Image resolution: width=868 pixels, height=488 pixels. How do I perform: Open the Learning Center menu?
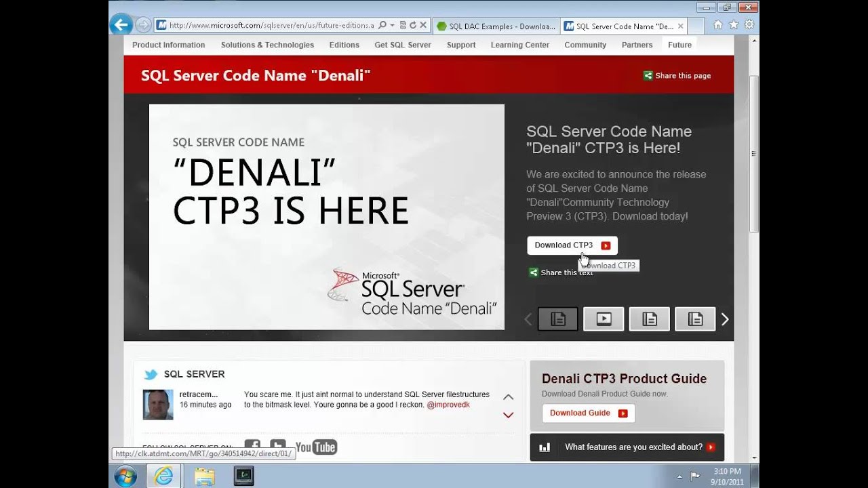pyautogui.click(x=520, y=45)
